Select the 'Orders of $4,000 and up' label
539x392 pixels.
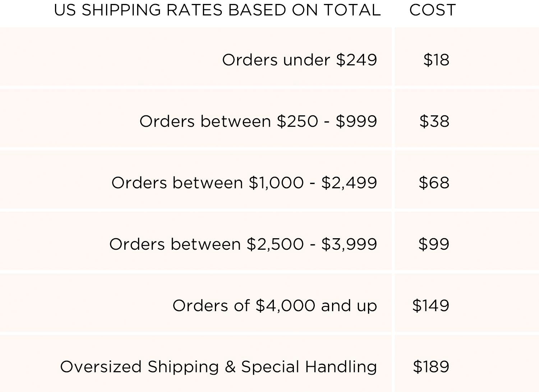pos(275,305)
